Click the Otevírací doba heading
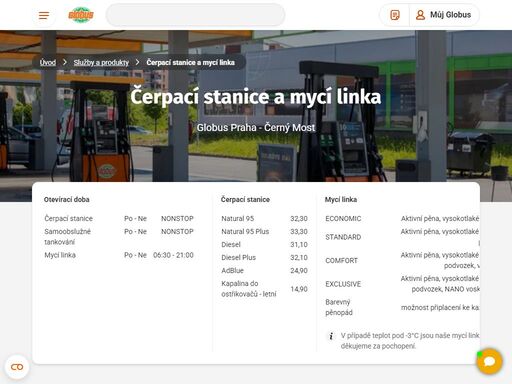 coord(67,200)
